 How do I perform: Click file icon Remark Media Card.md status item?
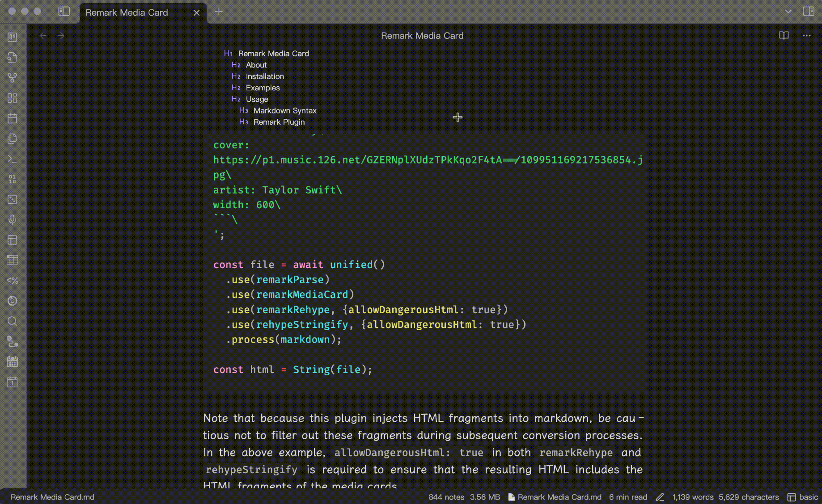[555, 497]
